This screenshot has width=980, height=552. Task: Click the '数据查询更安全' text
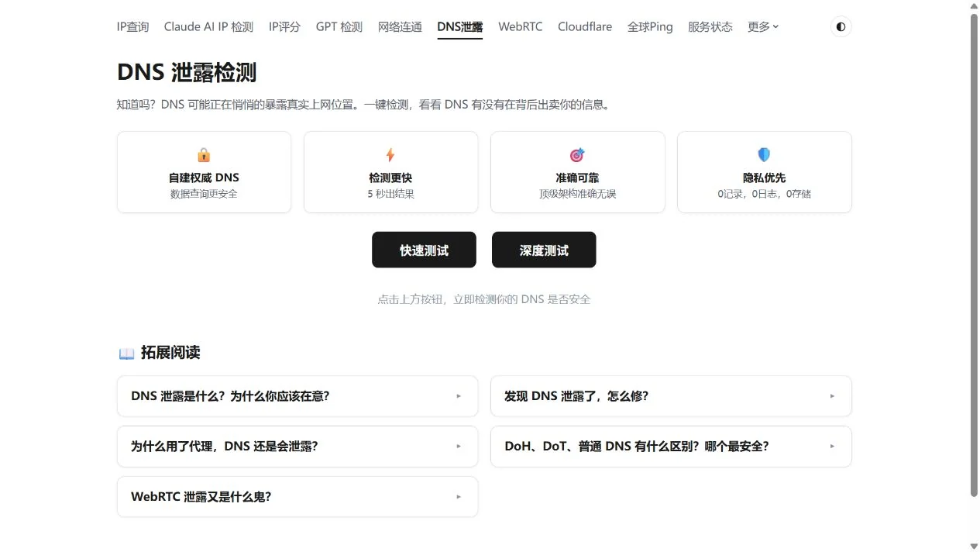click(x=204, y=194)
